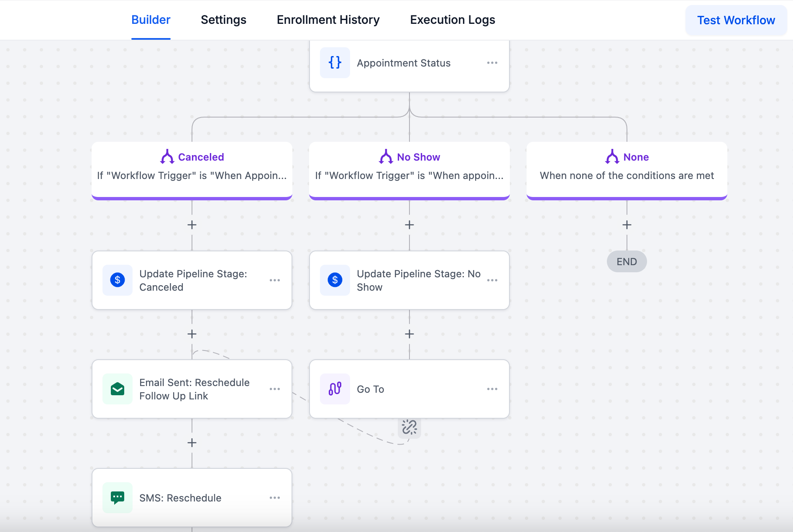Open the Appointment Status three-dot menu
This screenshot has height=532, width=793.
[492, 63]
